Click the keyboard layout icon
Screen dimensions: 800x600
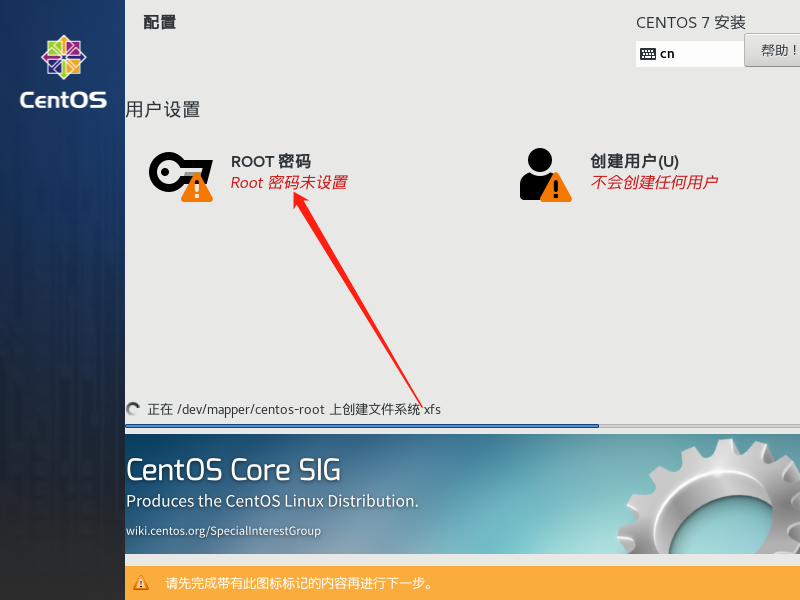tap(648, 54)
